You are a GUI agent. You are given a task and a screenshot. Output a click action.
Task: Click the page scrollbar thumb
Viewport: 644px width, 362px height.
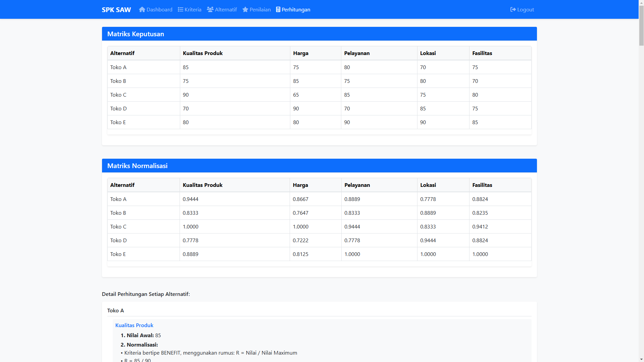coord(641,25)
